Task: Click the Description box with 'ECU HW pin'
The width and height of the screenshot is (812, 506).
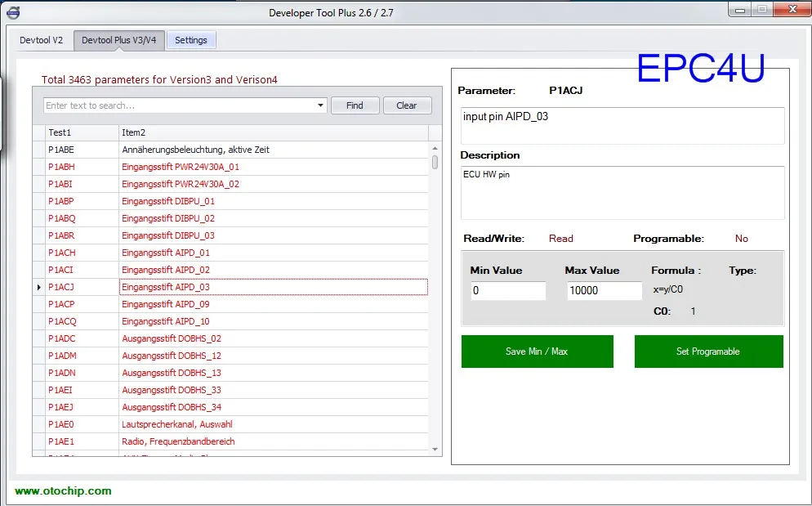Action: (x=622, y=193)
